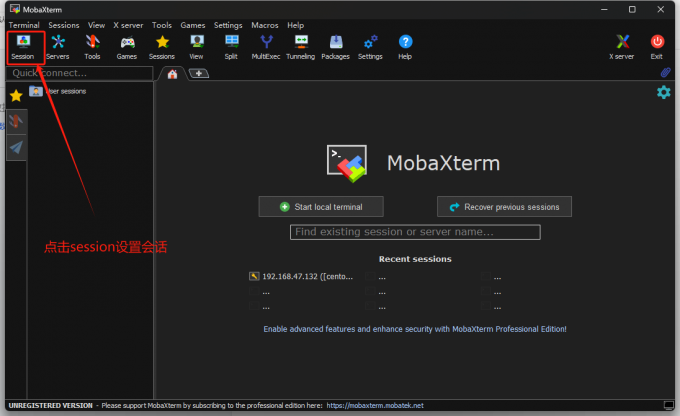Open the Help question mark icon
This screenshot has width=680, height=416.
coord(405,47)
